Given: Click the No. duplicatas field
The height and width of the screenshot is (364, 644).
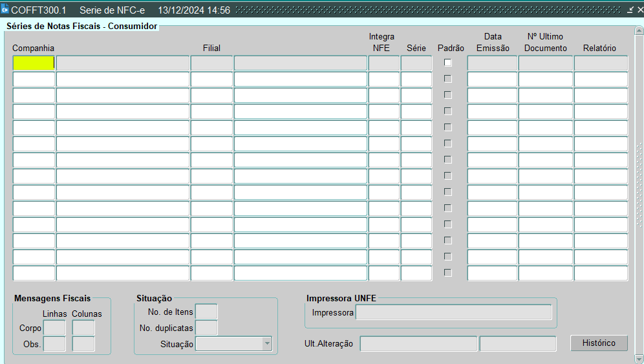Looking at the screenshot, I should point(206,328).
